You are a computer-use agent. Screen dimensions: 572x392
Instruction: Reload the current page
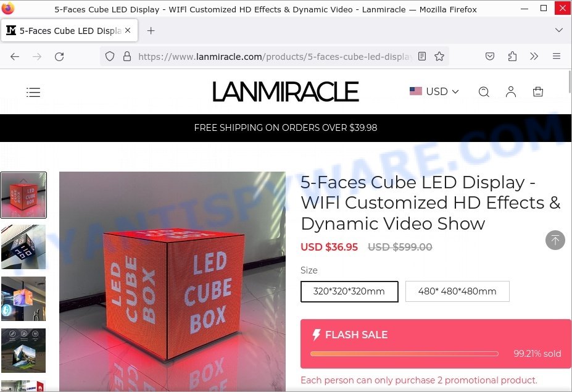(59, 57)
